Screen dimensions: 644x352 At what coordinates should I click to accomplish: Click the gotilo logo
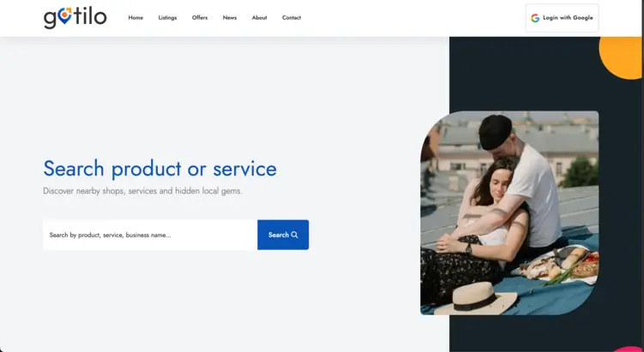point(75,18)
